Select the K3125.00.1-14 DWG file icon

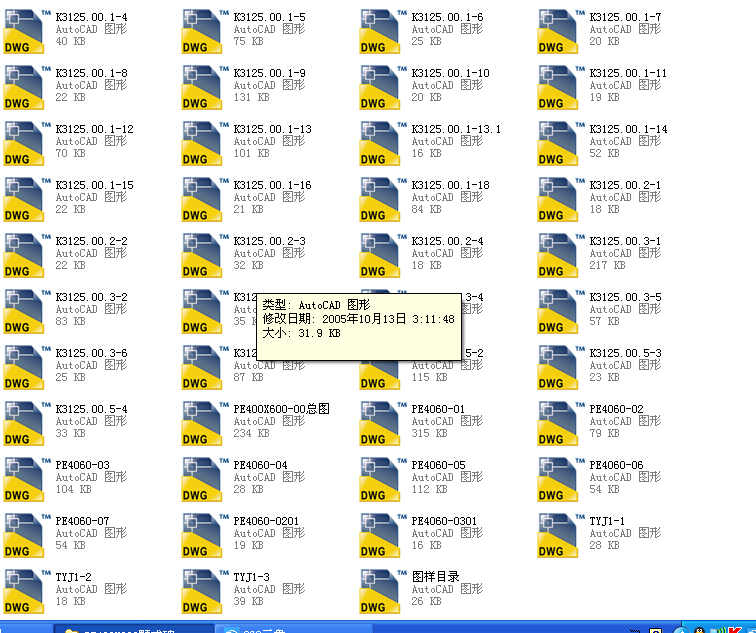click(557, 143)
